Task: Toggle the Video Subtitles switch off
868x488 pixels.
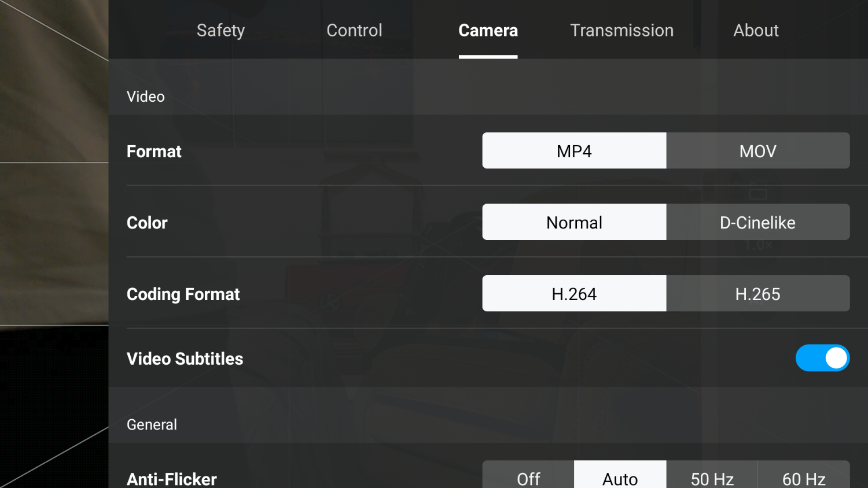Action: [822, 358]
